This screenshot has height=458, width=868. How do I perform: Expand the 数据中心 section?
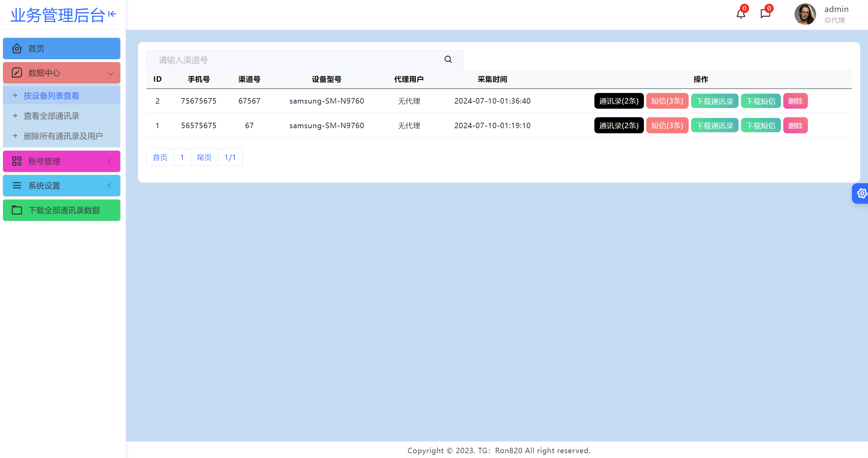61,72
